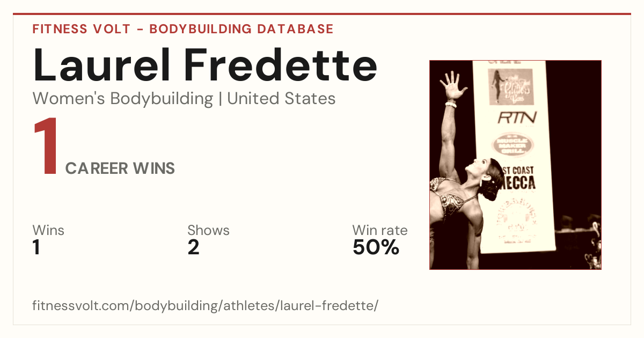
Task: Click the RTN logo in the photo
Action: [x=517, y=117]
